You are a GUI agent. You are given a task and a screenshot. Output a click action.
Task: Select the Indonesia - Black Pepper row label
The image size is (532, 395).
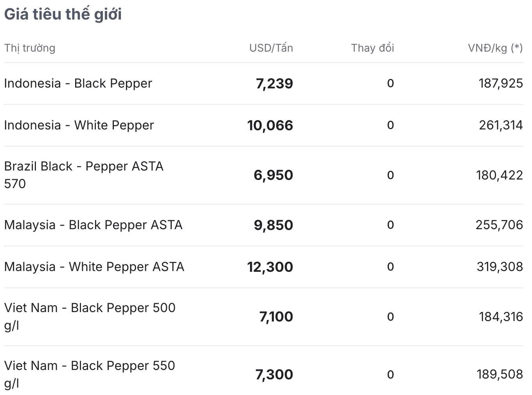(x=78, y=83)
